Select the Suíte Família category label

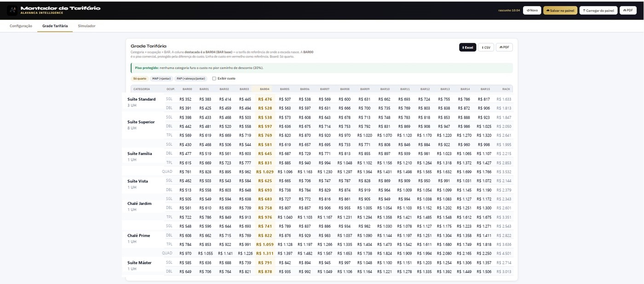[140, 153]
